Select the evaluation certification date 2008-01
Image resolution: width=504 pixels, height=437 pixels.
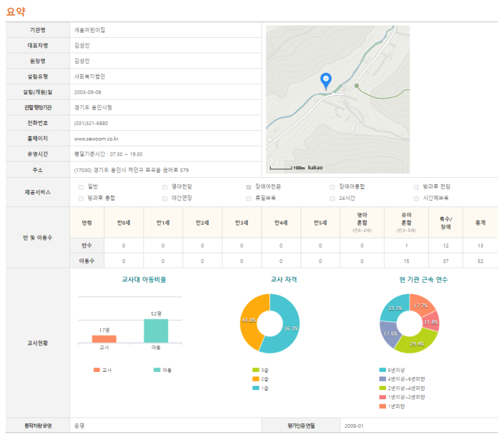pyautogui.click(x=354, y=426)
